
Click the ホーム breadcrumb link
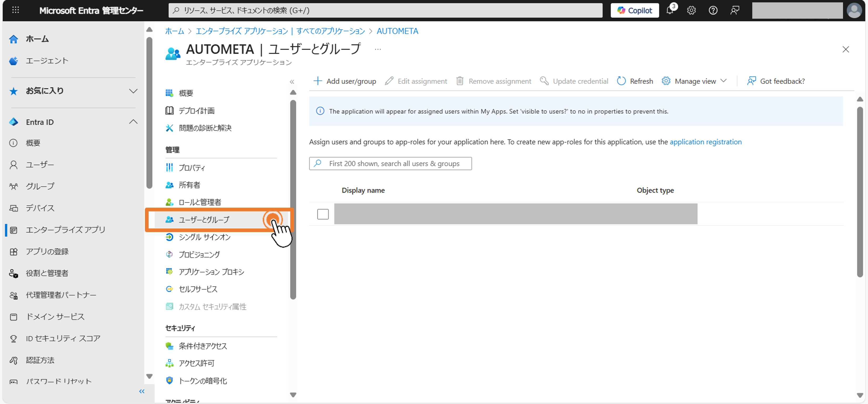point(175,31)
